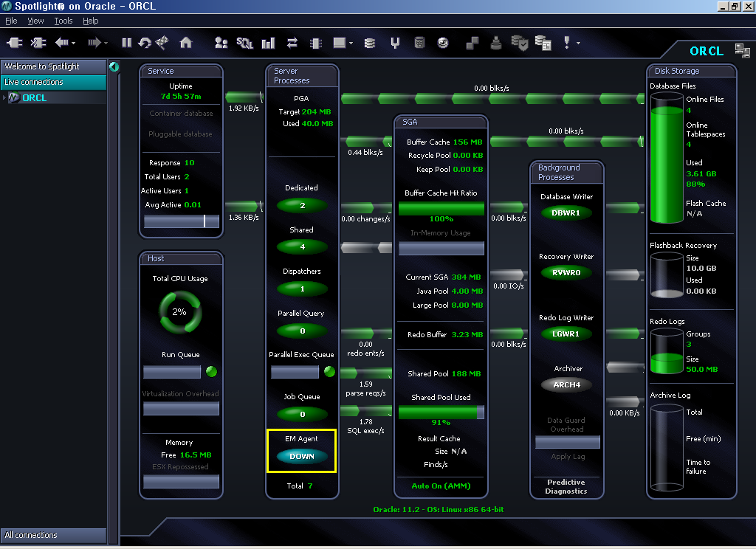Screen dimensions: 756x549
Task: Expand the ORCL connection tree node
Action: point(4,98)
